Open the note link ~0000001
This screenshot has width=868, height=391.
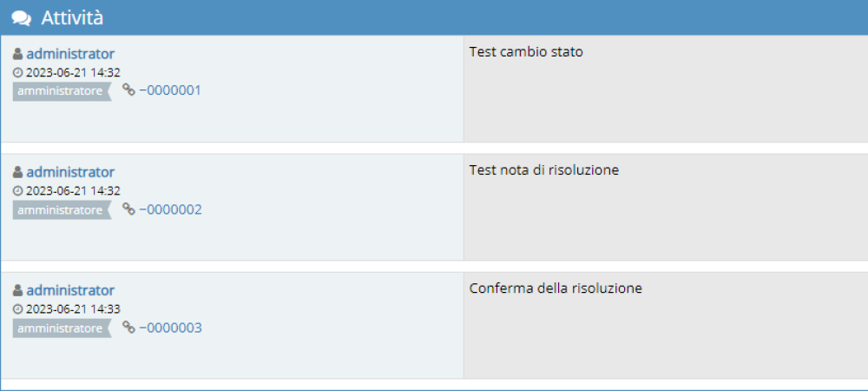[170, 90]
